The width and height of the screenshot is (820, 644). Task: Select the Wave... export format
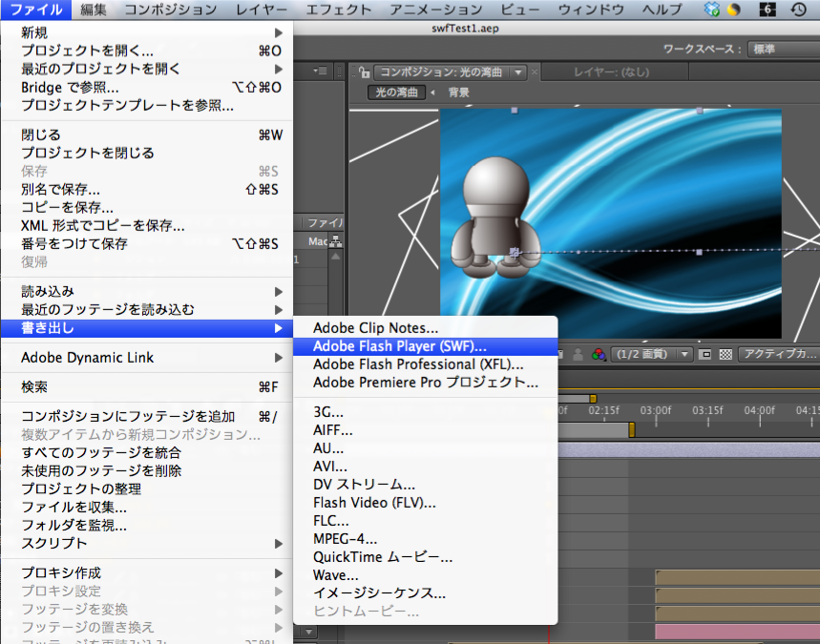point(425,575)
